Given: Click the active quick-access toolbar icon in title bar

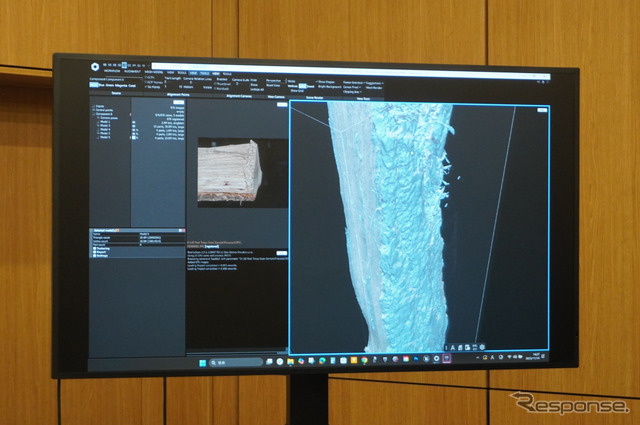Looking at the screenshot, I should click(124, 65).
